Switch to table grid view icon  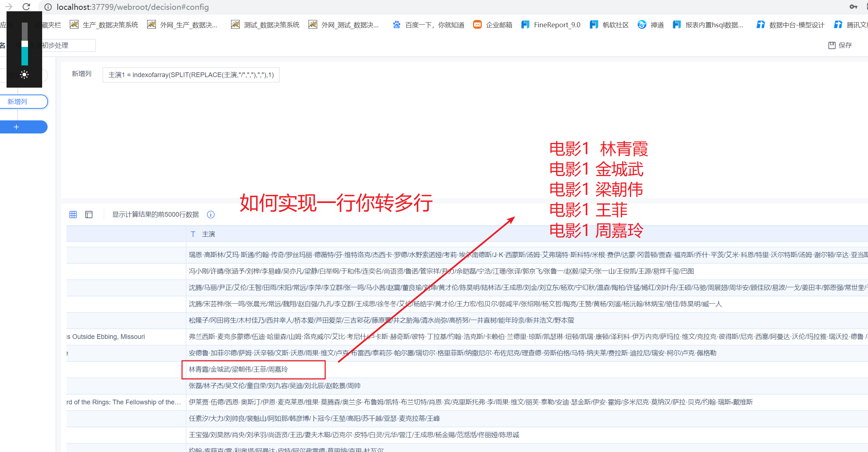(x=73, y=215)
